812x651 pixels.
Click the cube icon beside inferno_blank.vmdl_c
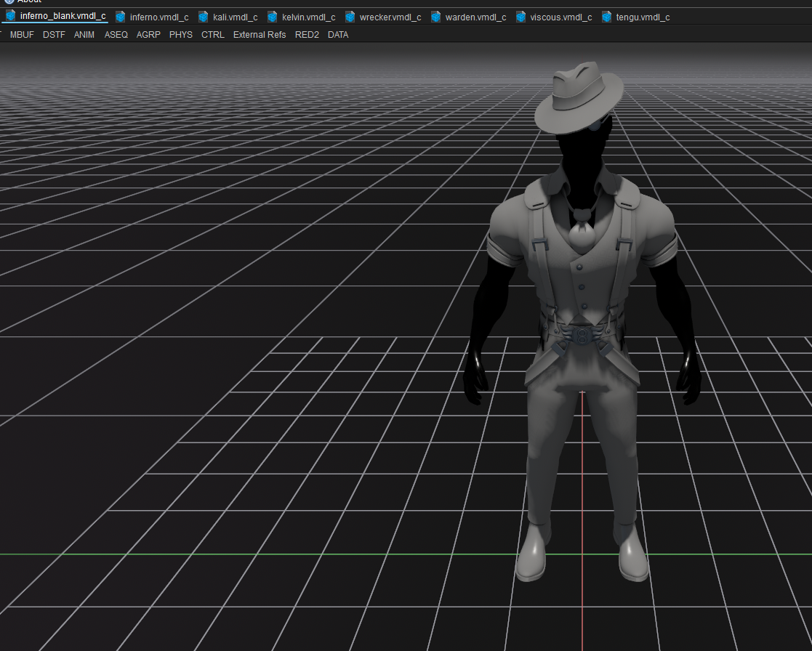click(10, 16)
